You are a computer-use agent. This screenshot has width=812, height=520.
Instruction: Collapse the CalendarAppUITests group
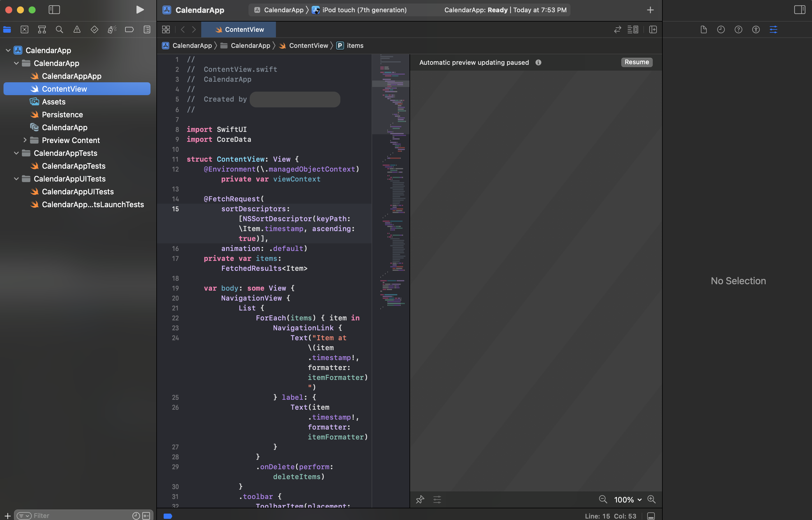point(16,179)
